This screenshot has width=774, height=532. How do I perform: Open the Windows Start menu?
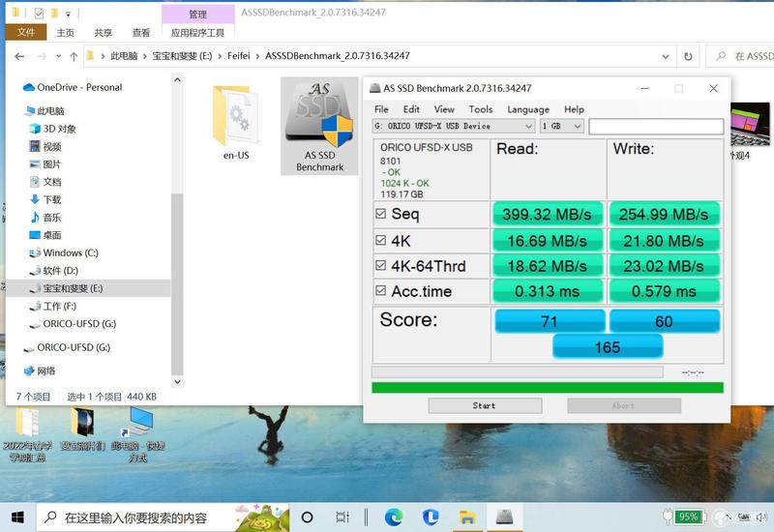17,517
